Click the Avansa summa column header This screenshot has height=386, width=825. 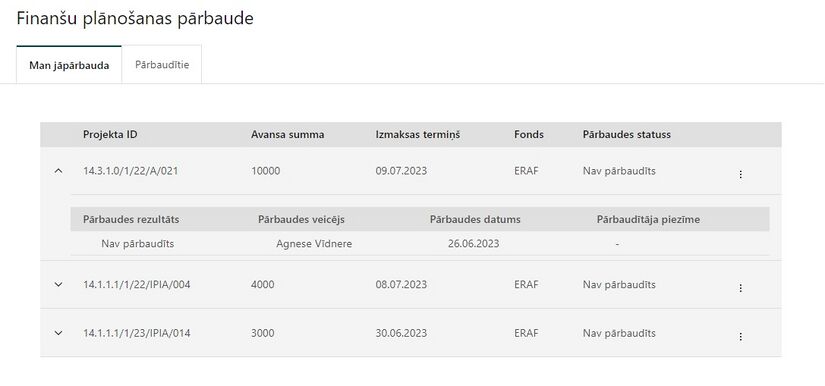point(288,135)
